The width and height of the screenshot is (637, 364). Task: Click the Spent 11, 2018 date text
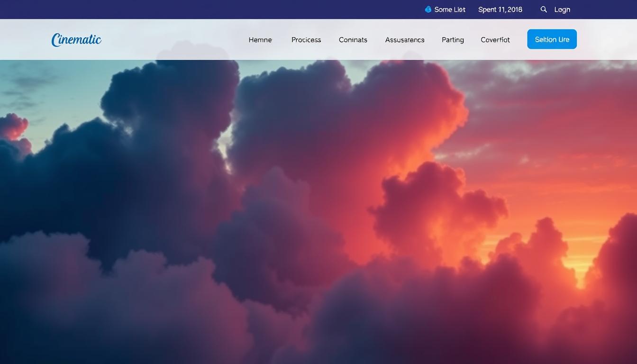500,9
